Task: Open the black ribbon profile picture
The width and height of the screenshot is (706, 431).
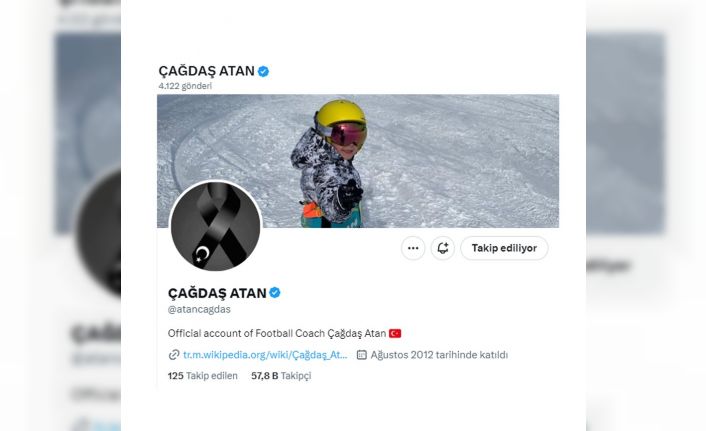Action: pos(216,226)
